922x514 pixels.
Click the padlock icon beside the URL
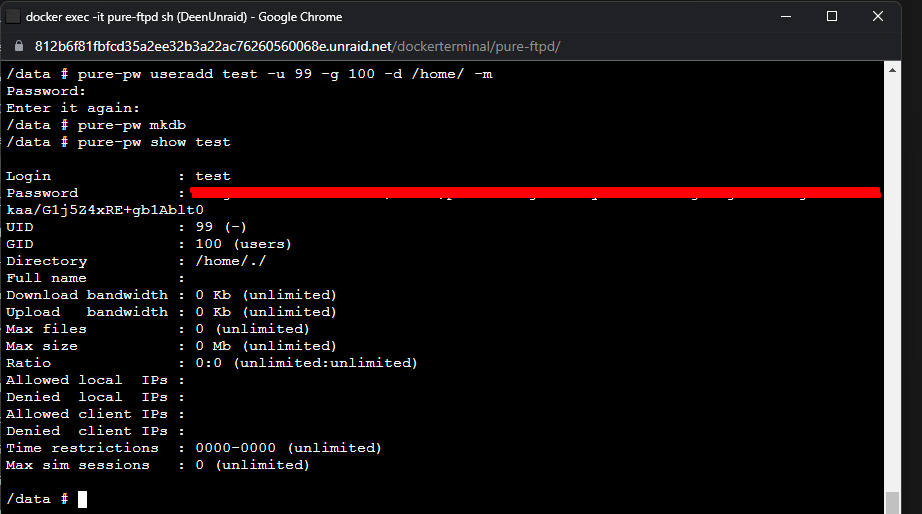19,46
